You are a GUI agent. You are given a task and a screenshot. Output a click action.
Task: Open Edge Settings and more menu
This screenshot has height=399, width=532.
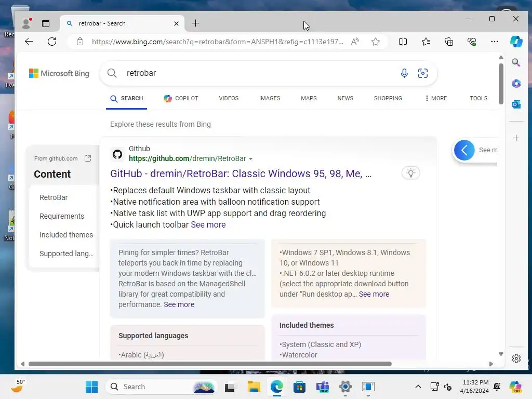[x=495, y=42]
